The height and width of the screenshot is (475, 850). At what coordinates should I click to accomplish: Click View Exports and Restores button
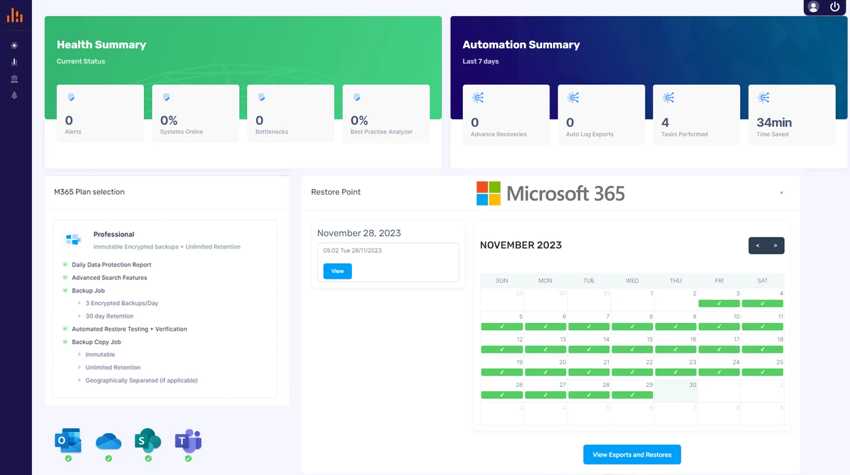(632, 455)
